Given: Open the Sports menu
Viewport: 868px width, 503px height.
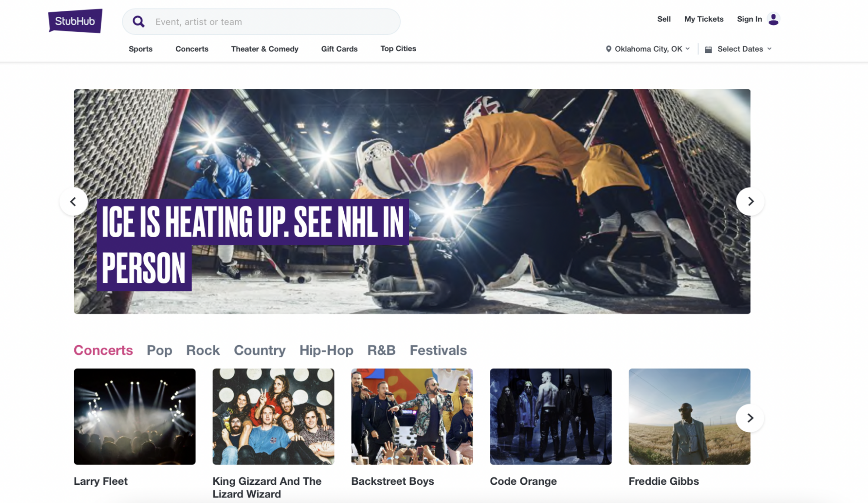Looking at the screenshot, I should coord(141,49).
